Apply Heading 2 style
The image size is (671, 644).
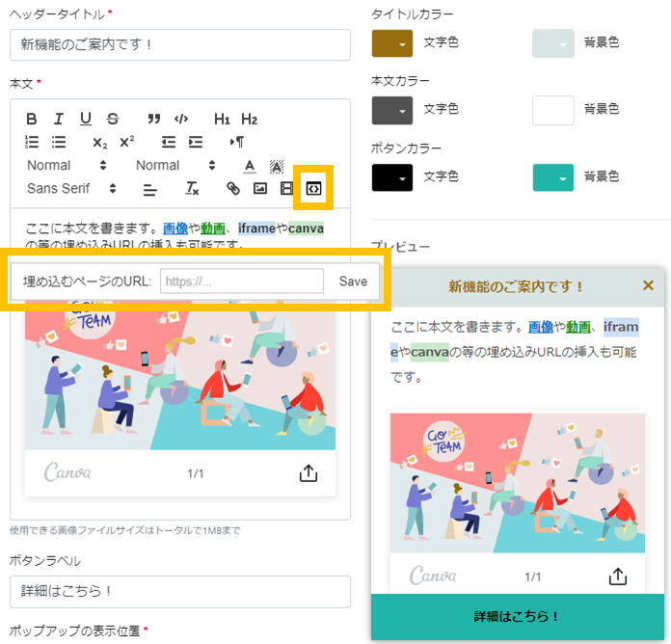[x=249, y=119]
